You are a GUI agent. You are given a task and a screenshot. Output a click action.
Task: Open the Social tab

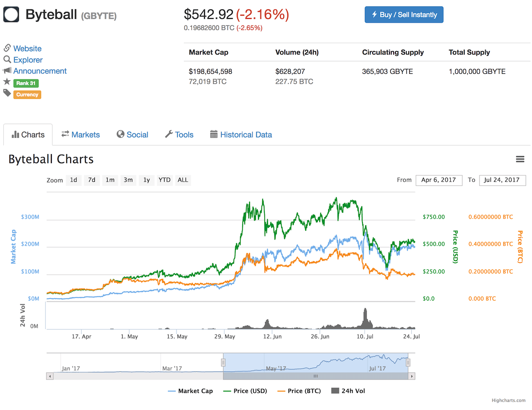[132, 134]
